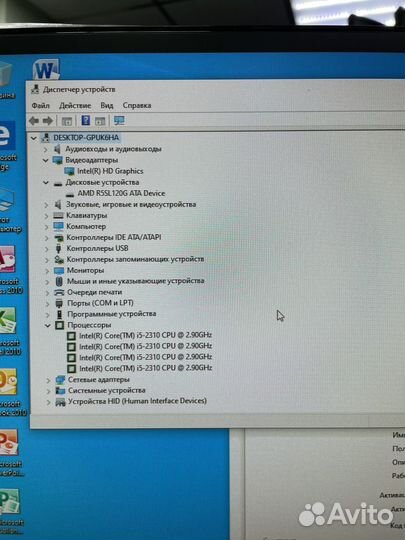Screen dimensions: 405x540
Task: Click the Forward arrow toolbar icon
Action: click(x=48, y=121)
